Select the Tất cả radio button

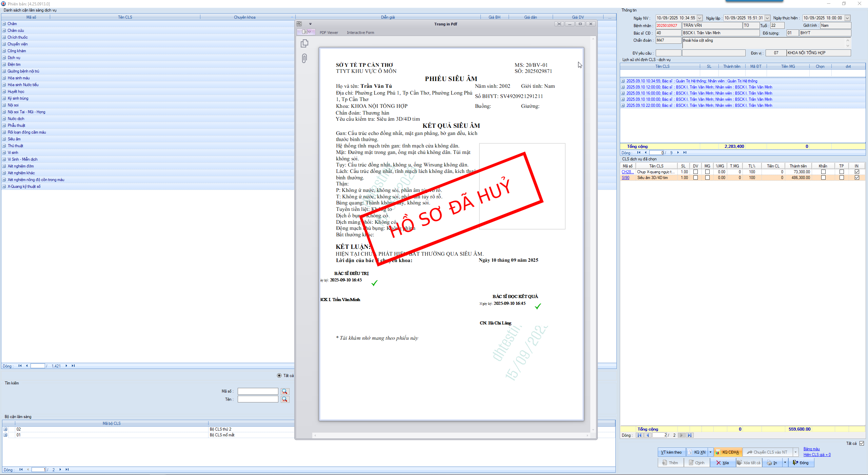pos(279,376)
